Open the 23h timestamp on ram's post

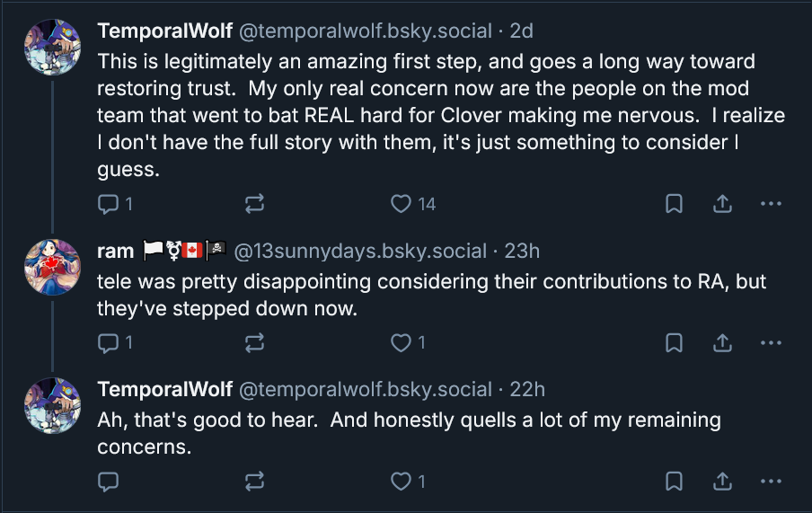pyautogui.click(x=522, y=252)
